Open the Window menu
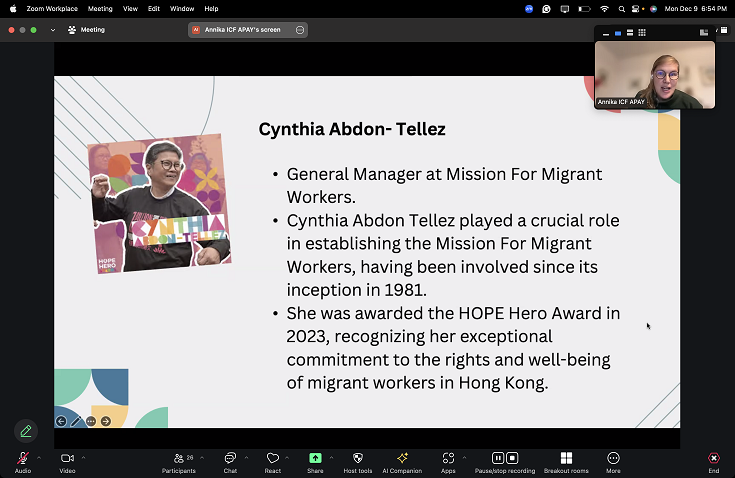This screenshot has height=478, width=735. click(x=182, y=8)
